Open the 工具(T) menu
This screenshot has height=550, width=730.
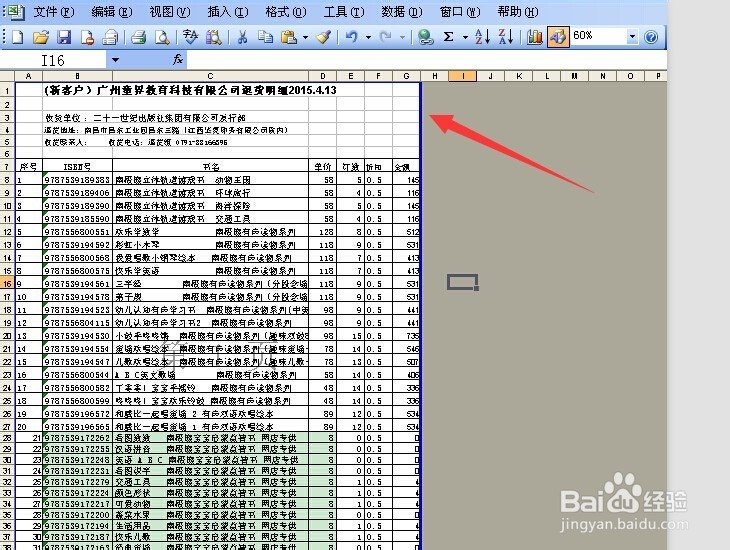tap(344, 12)
